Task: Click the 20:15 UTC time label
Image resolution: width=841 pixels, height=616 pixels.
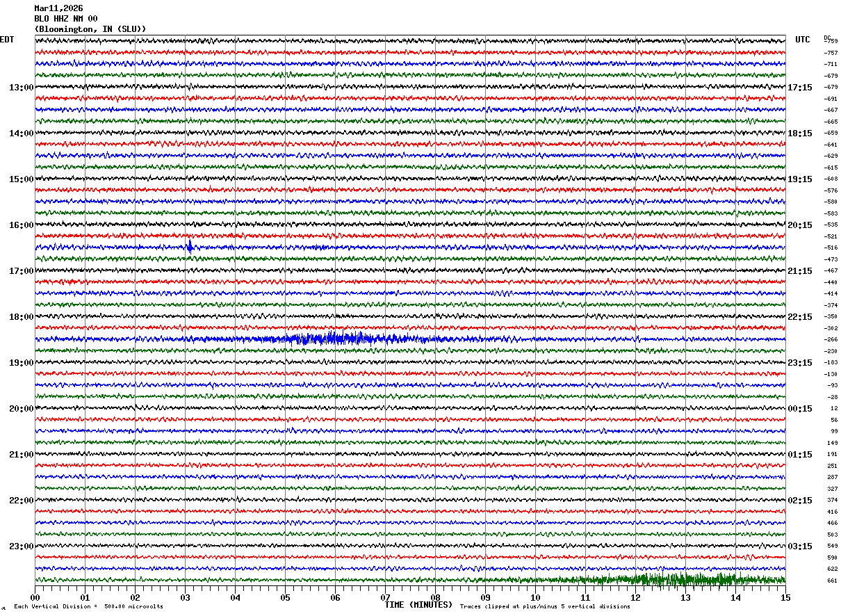Action: 800,225
